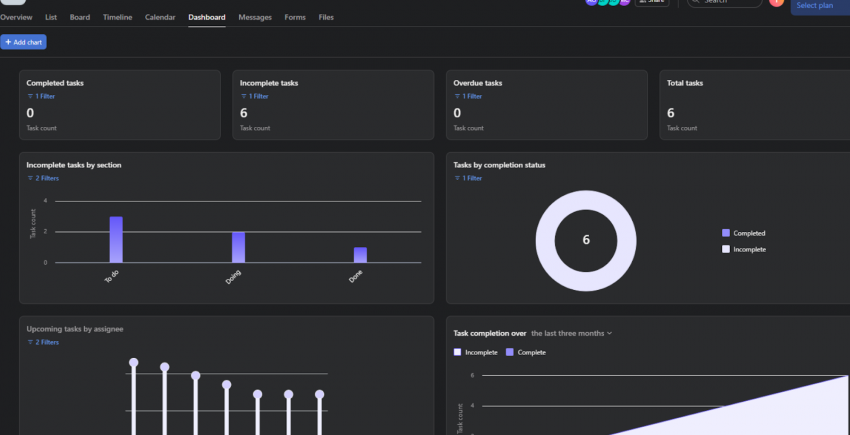Open the Timeline tab
850x435 pixels.
point(117,18)
